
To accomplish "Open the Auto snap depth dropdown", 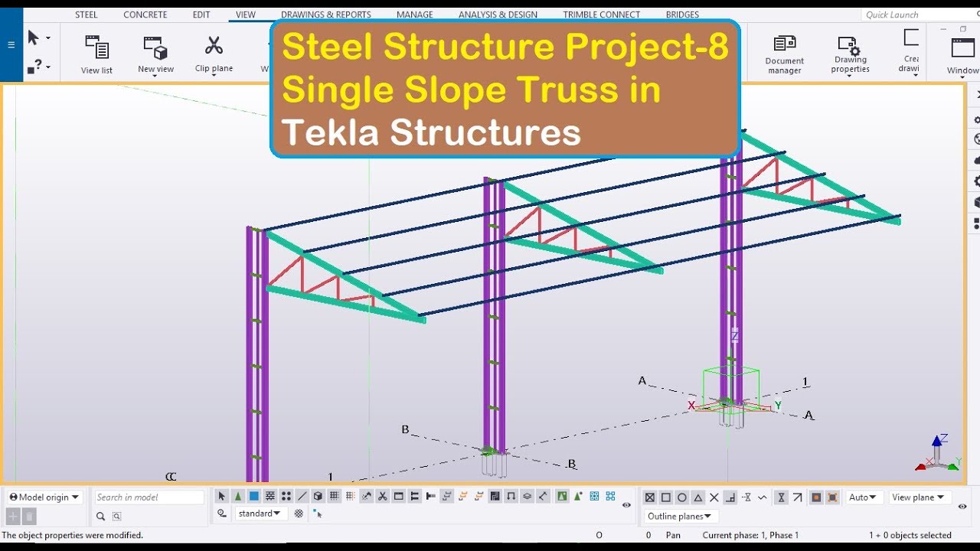I will (x=864, y=497).
